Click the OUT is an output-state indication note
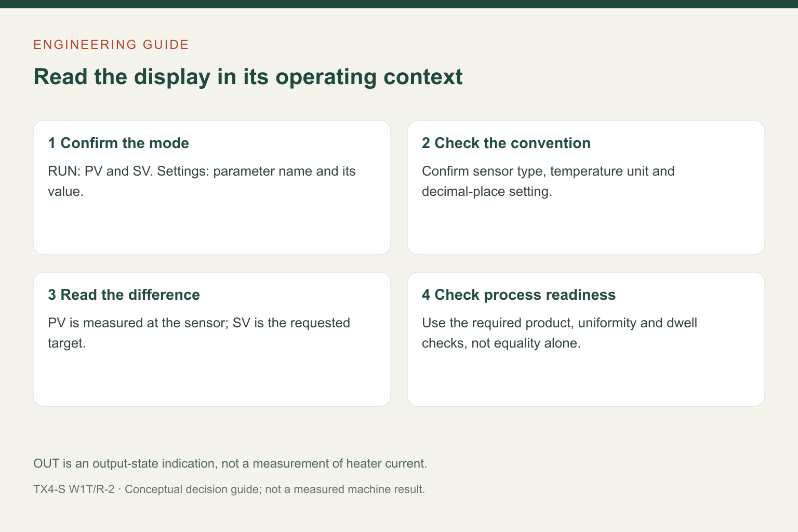The height and width of the screenshot is (532, 798). pos(230,463)
